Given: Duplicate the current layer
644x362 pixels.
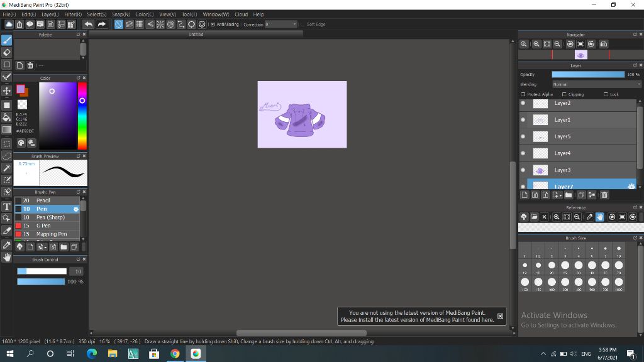Looking at the screenshot, I should (x=580, y=195).
